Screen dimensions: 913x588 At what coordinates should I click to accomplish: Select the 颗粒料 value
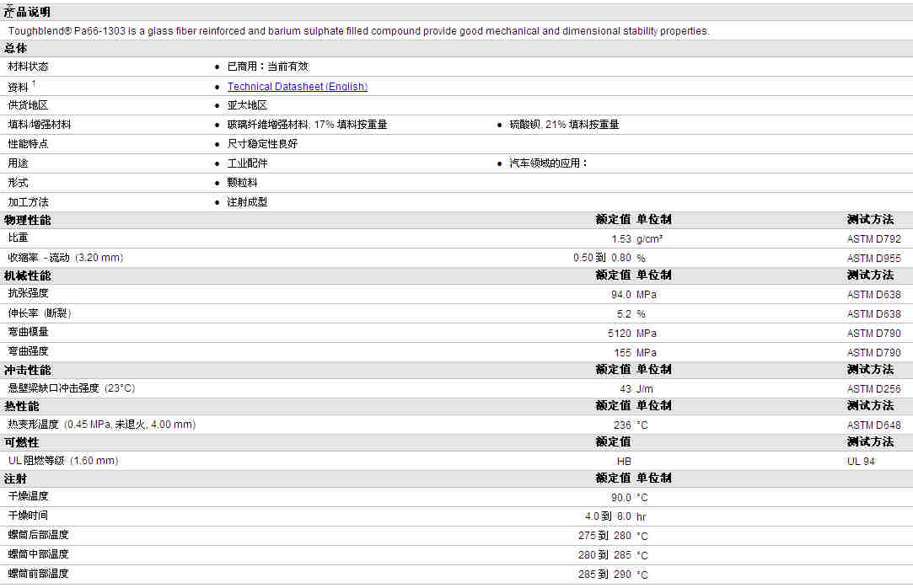coord(242,183)
